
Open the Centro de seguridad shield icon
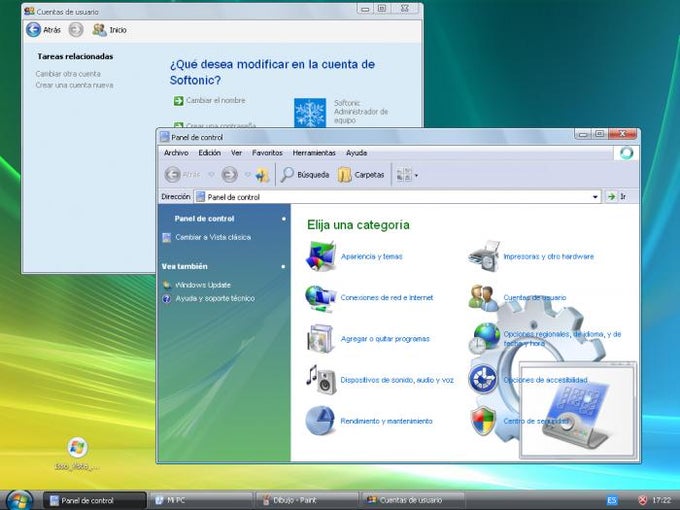pos(483,421)
